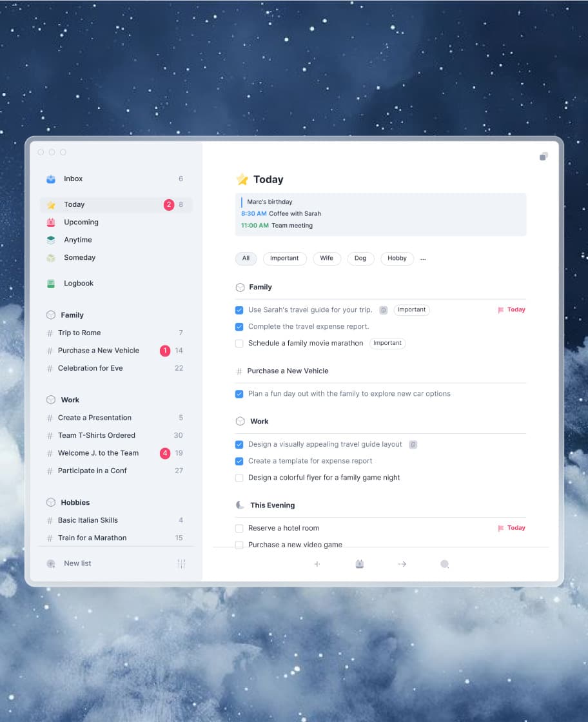
Task: Open the Team meeting calendar event
Action: [277, 226]
